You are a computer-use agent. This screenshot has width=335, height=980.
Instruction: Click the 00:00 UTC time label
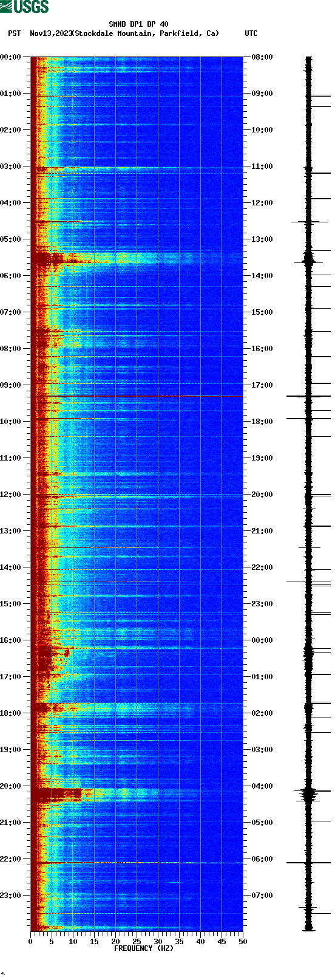tap(262, 640)
